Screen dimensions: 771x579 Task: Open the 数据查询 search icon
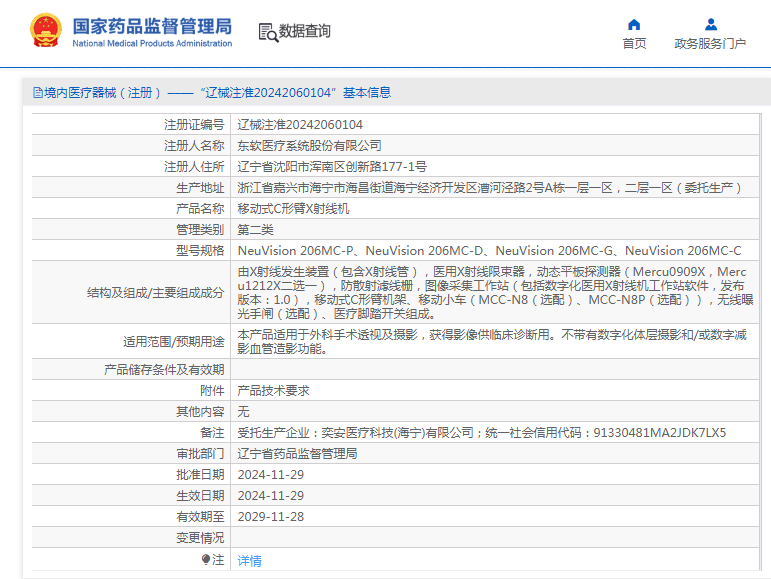[x=268, y=32]
